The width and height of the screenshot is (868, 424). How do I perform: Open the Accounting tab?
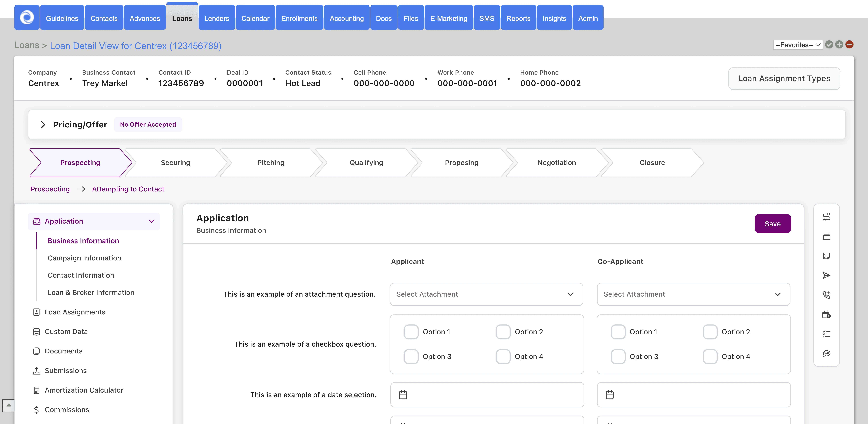coord(346,18)
